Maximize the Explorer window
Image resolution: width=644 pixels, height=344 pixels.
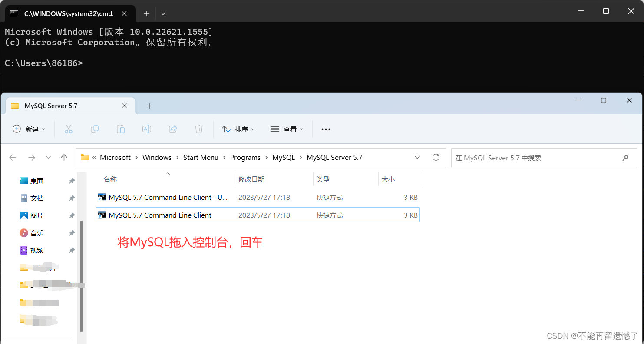point(603,100)
